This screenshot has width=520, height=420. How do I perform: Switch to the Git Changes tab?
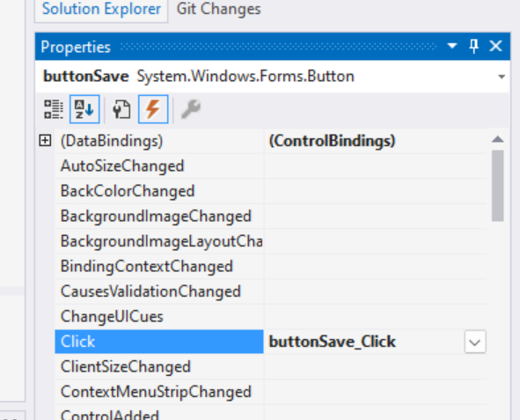click(219, 9)
